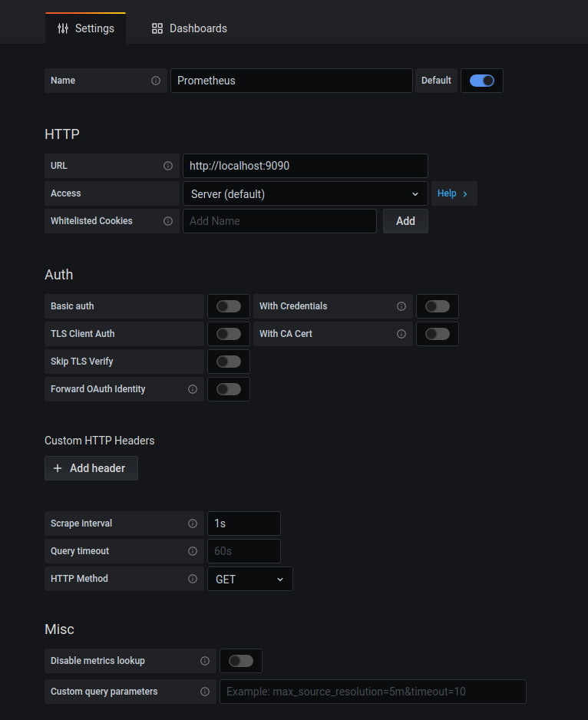
Task: Select the Settings tab
Action: 85,28
